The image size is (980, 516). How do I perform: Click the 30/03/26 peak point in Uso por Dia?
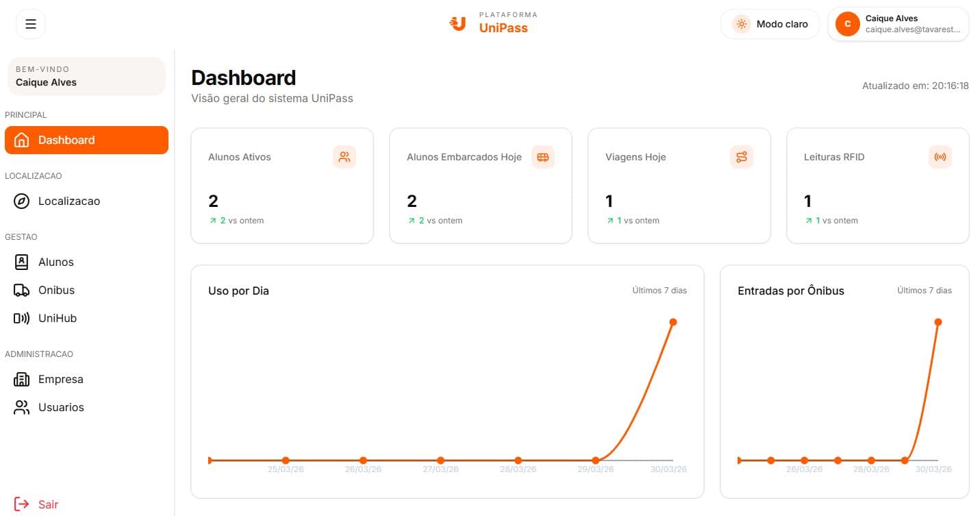click(x=673, y=322)
